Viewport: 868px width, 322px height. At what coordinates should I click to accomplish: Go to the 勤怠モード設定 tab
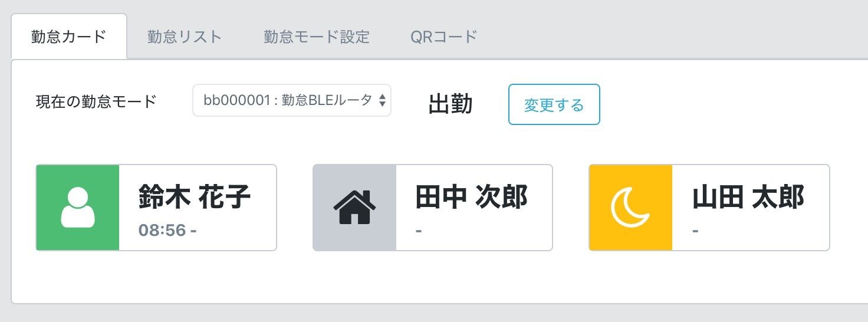(317, 37)
